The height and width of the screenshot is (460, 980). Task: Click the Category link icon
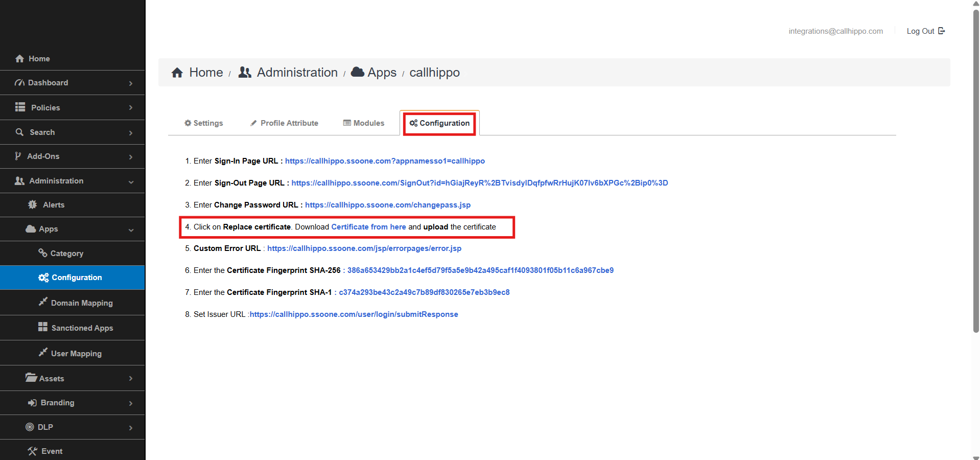(x=43, y=252)
